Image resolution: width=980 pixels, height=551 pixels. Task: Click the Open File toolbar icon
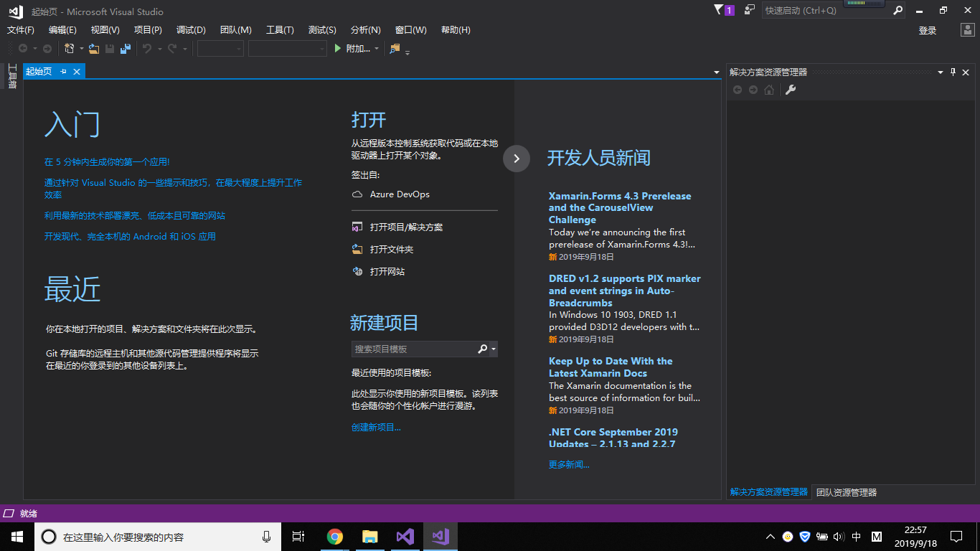94,49
